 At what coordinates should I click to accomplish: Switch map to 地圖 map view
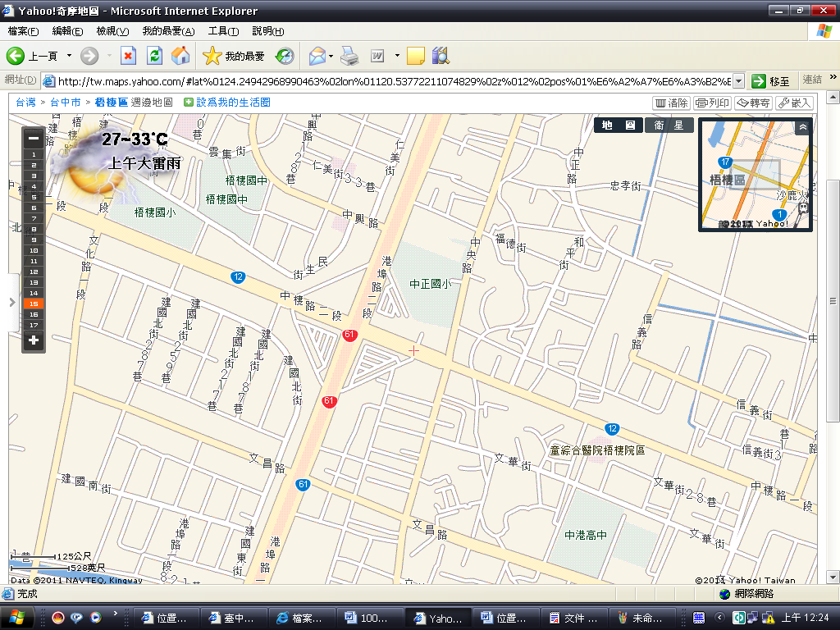pyautogui.click(x=619, y=126)
